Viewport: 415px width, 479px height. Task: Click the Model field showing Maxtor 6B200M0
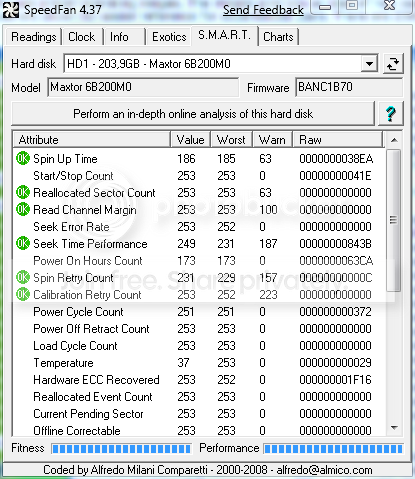coord(143,87)
